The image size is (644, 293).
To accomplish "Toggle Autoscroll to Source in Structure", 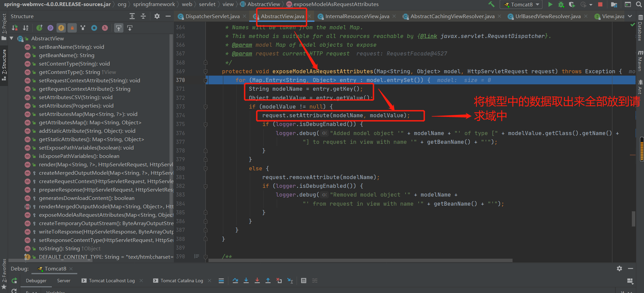I will coord(119,28).
